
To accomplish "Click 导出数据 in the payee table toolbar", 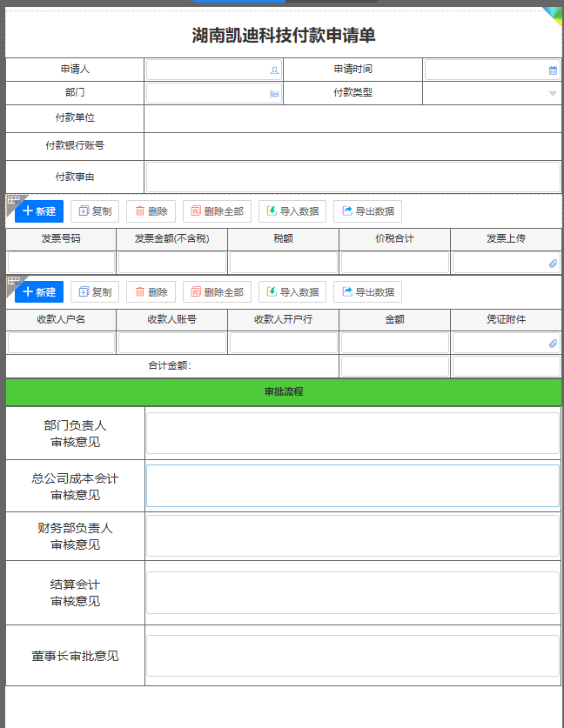I will pos(367,292).
